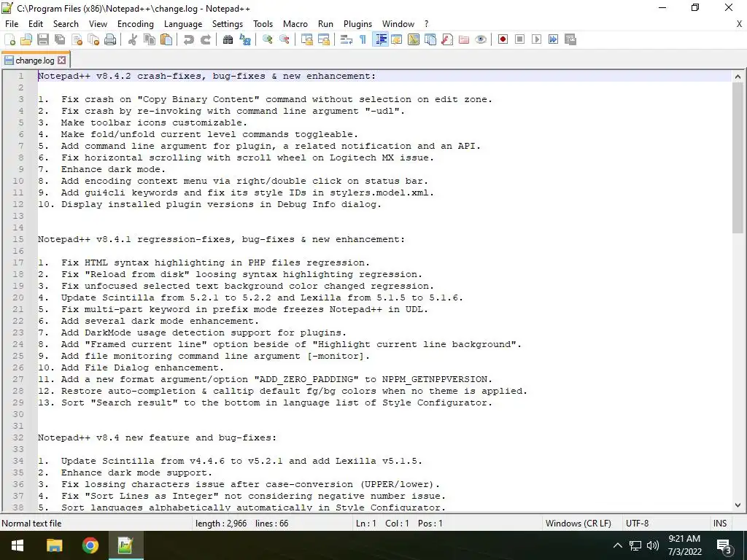
Task: Click the Cut scissors icon
Action: [x=133, y=39]
